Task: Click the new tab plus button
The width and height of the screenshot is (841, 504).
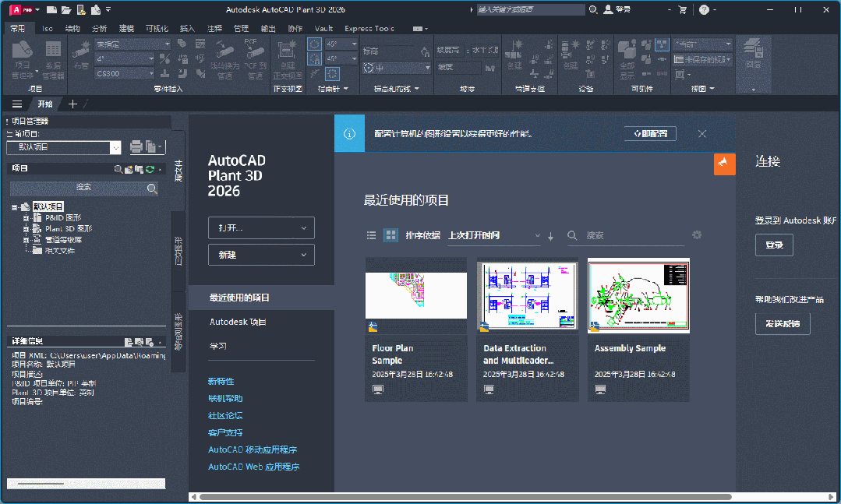Action: (72, 104)
